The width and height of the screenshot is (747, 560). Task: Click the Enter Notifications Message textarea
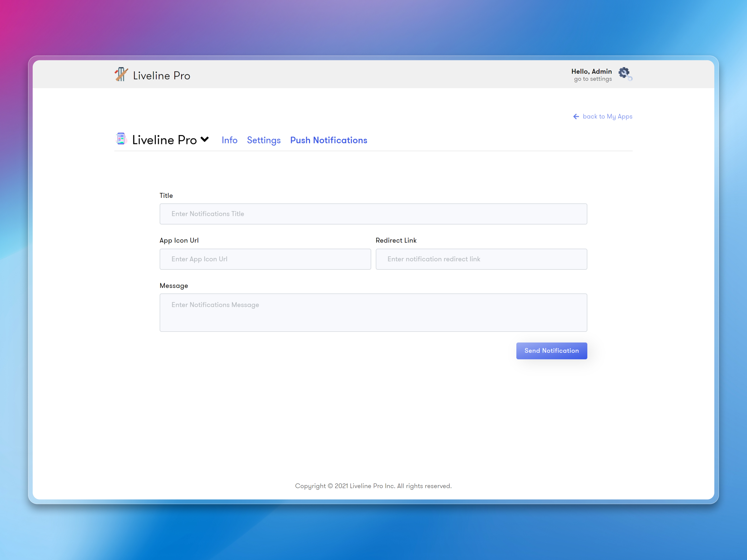pos(373,312)
